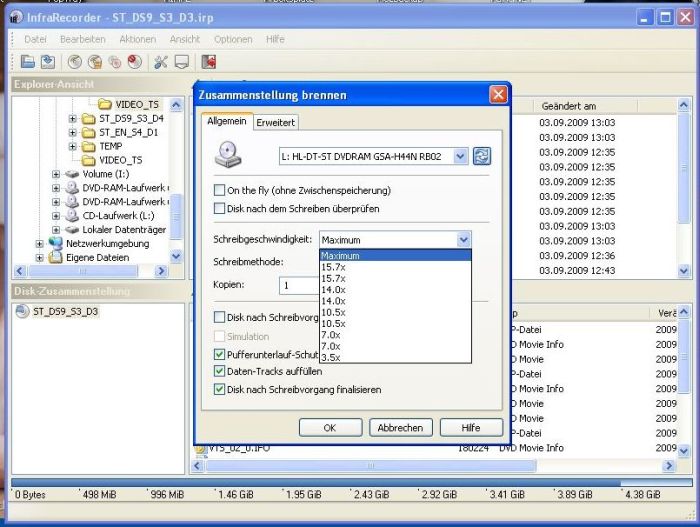The image size is (700, 527).
Task: Uncheck 'Daten-Tracks auffüllen' option
Action: pyautogui.click(x=220, y=372)
